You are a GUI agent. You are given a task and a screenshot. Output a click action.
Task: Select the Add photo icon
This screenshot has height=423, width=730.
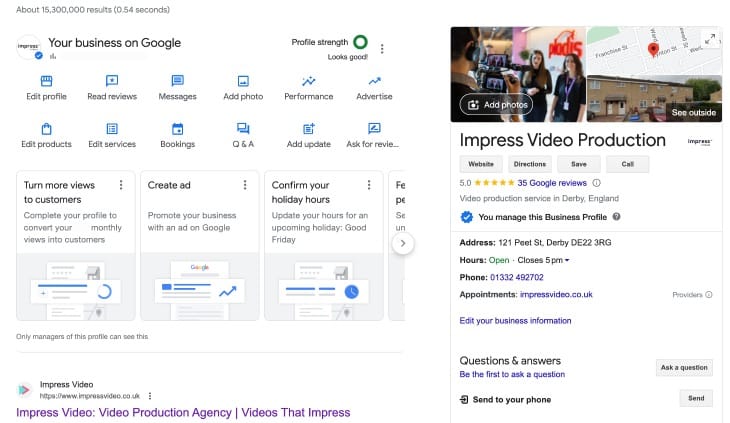pos(243,81)
